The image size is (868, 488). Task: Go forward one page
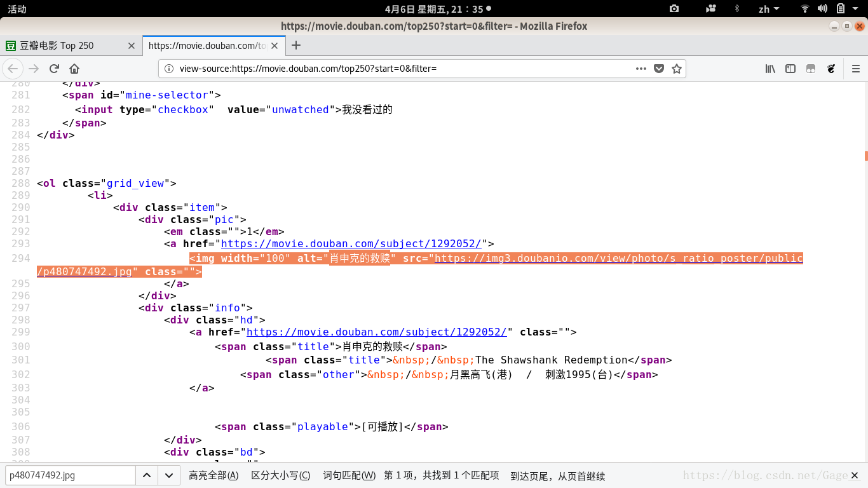(x=34, y=69)
